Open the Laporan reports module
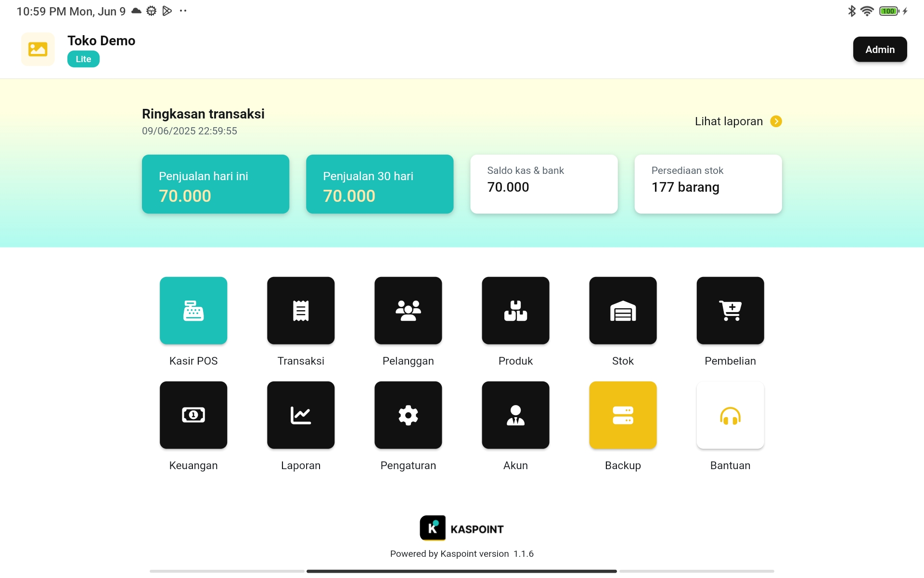 coord(300,415)
